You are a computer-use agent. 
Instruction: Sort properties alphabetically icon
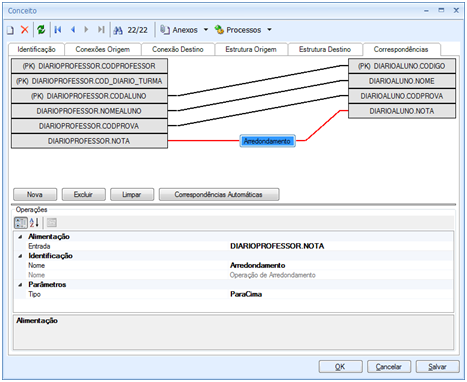click(x=34, y=223)
